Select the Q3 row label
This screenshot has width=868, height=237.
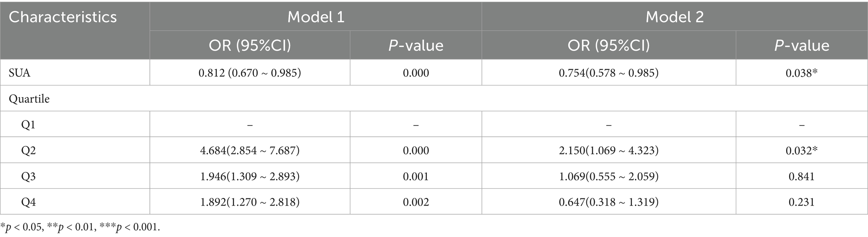(x=29, y=176)
